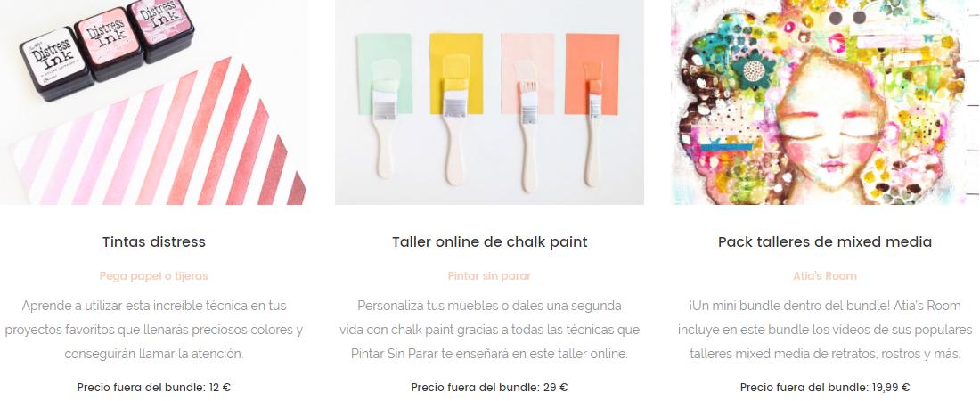Click the pale pink paint swatch
The image size is (980, 401).
point(527,74)
